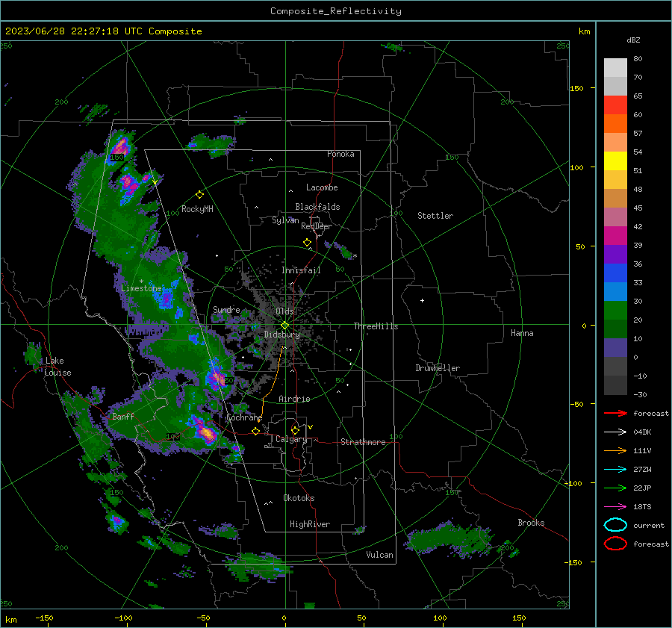Image resolution: width=672 pixels, height=628 pixels.
Task: Click the Ponoka city label
Action: 340,154
